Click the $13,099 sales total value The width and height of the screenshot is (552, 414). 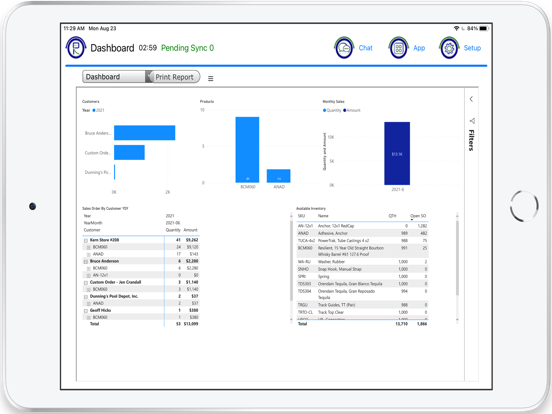coord(191,324)
